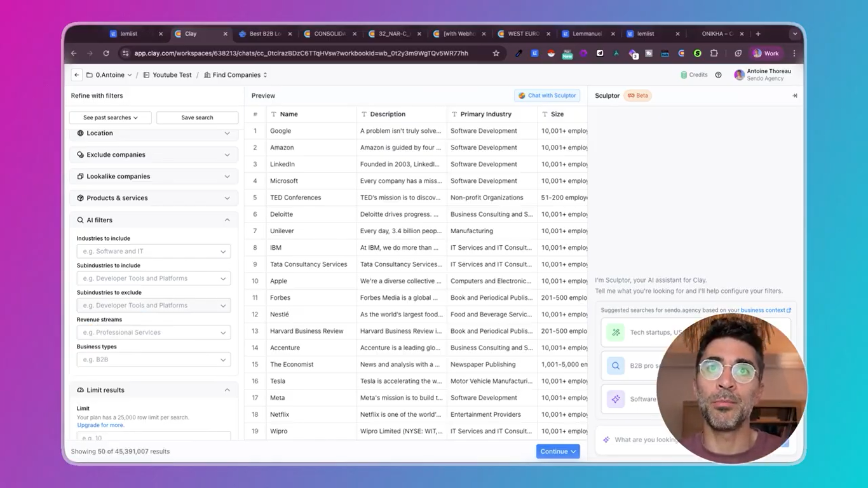Click the Work profile button in Chrome

coord(765,53)
